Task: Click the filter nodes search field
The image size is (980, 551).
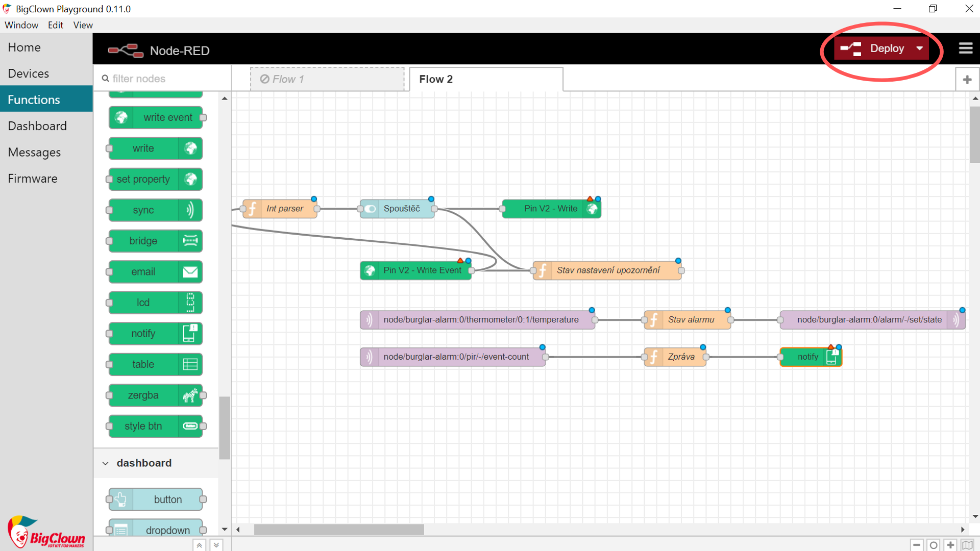Action: (x=163, y=79)
